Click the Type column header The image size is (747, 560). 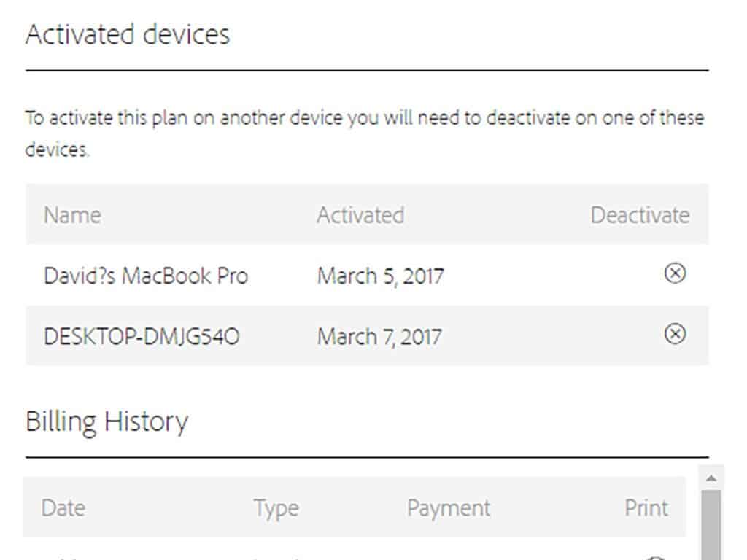[x=276, y=507]
